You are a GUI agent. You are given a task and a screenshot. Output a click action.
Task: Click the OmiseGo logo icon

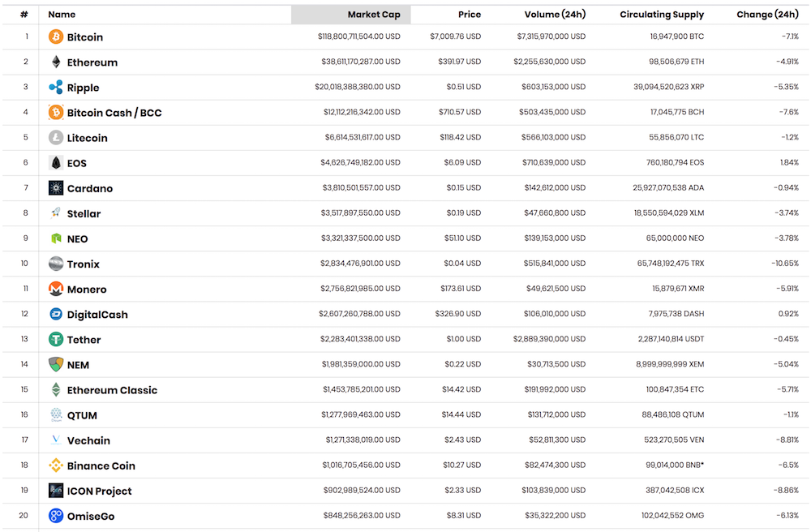tap(56, 516)
